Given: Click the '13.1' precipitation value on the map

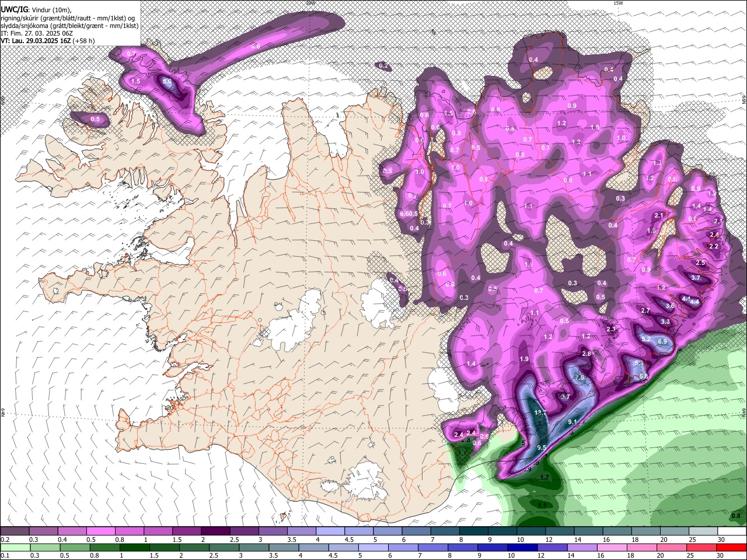Looking at the screenshot, I should pos(540,413).
